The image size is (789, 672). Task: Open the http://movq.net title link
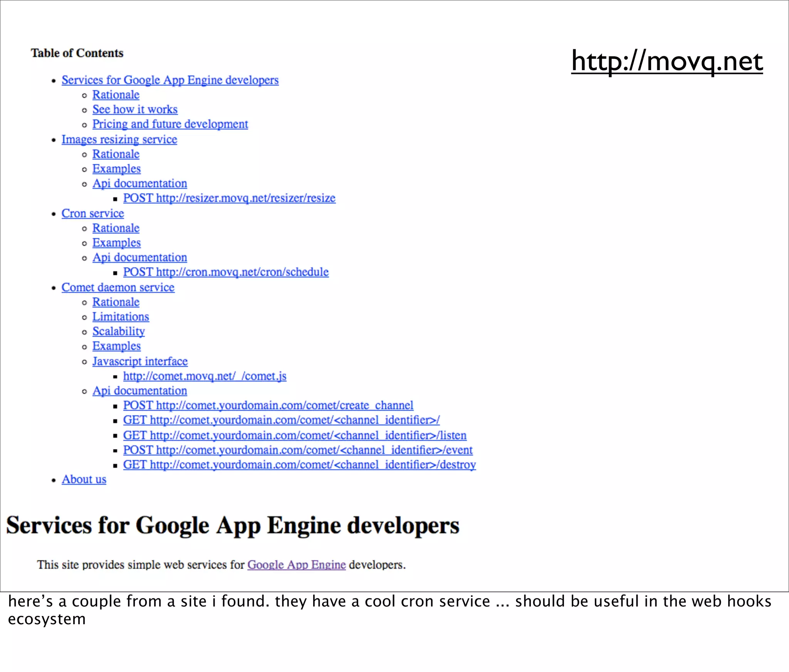coord(666,62)
